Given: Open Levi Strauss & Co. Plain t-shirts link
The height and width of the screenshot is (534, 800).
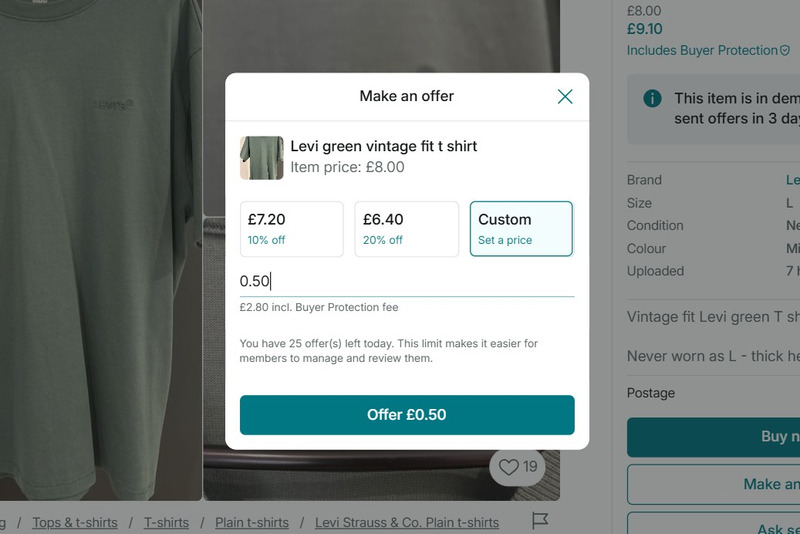Looking at the screenshot, I should pos(406,522).
